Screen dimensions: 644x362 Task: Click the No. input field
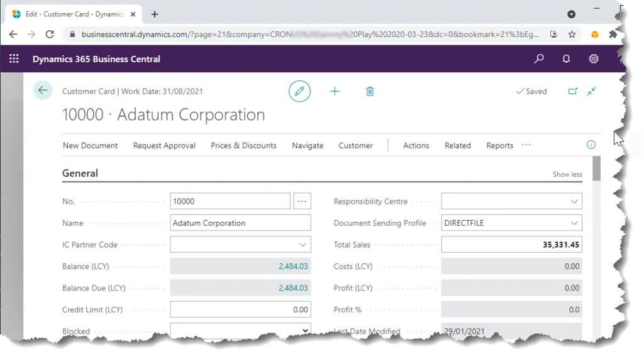230,201
